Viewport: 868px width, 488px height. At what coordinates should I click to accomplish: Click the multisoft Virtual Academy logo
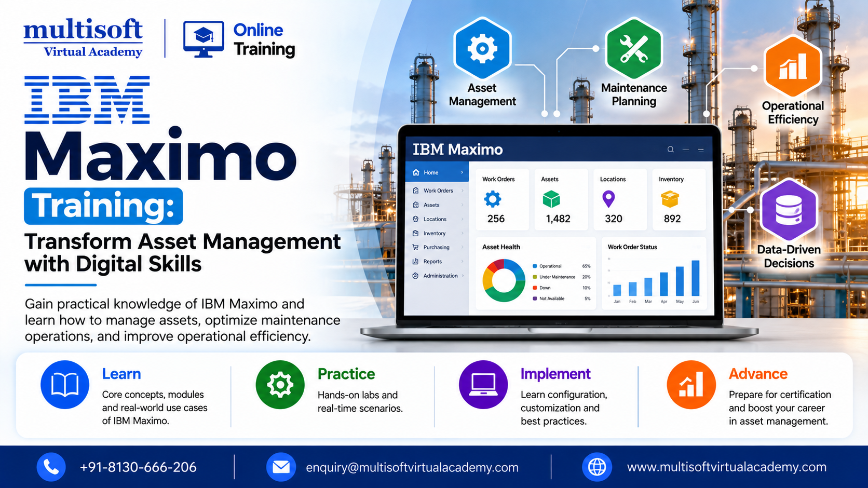[83, 38]
